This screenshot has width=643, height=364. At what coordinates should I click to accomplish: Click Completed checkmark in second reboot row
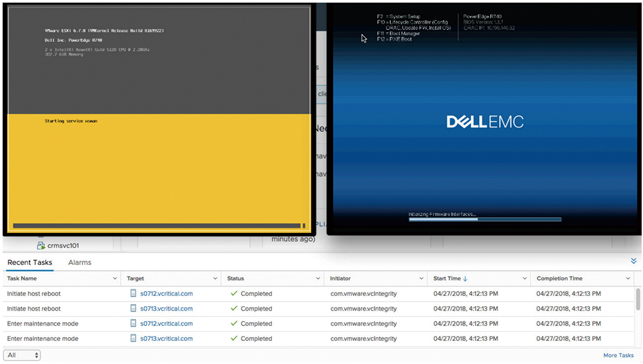(x=234, y=308)
